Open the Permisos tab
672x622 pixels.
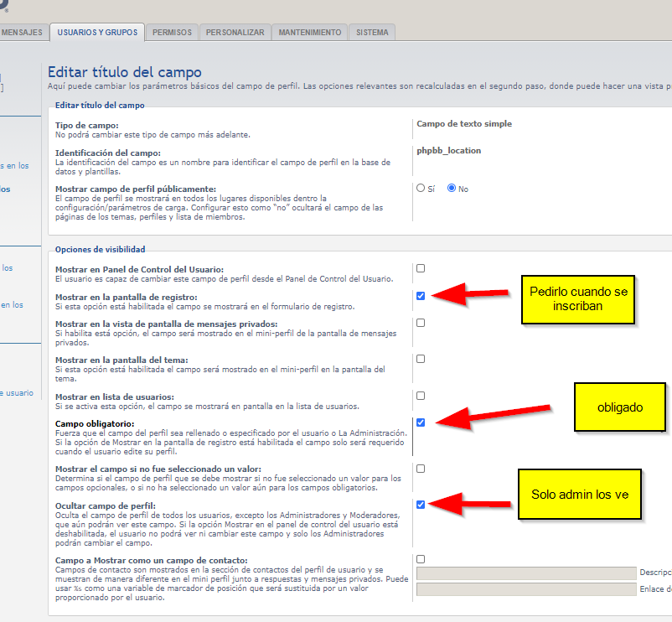click(x=172, y=33)
